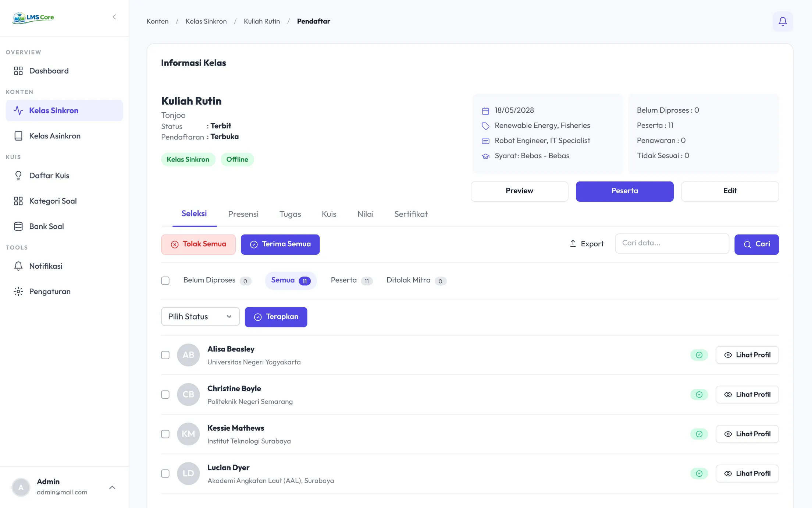Click the card icon beside Robot Engineer
This screenshot has height=508, width=812.
pos(485,141)
